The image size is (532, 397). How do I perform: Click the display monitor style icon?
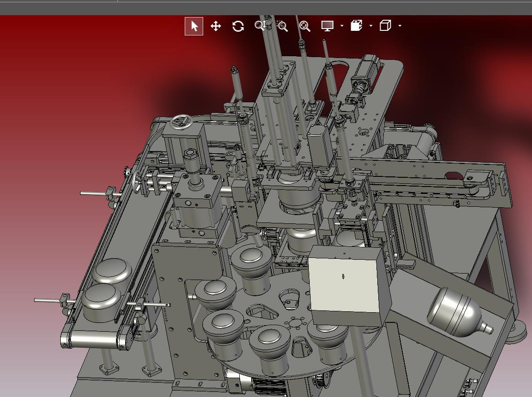click(327, 26)
